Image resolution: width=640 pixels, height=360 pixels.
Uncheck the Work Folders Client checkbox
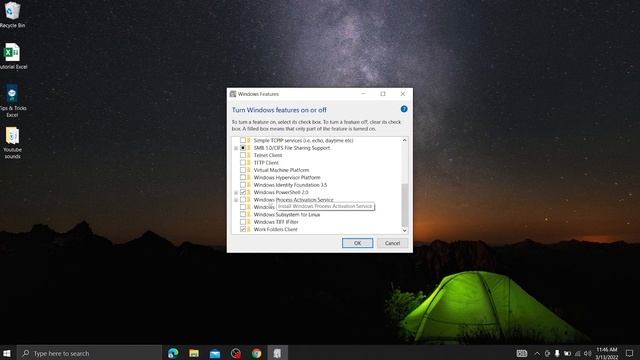coord(243,229)
